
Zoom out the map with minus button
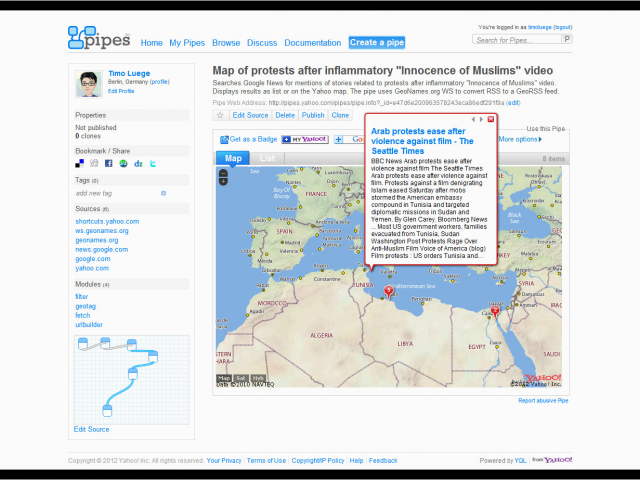click(223, 173)
